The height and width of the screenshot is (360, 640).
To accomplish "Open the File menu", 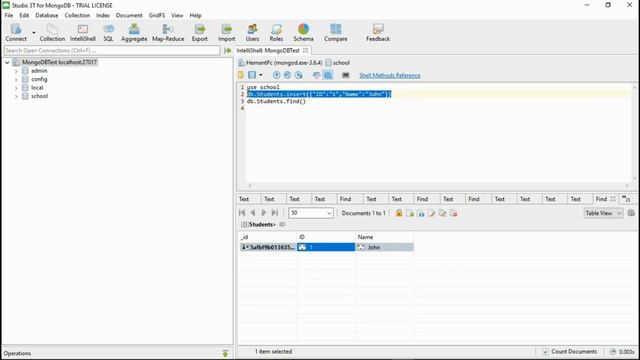I will coord(9,15).
